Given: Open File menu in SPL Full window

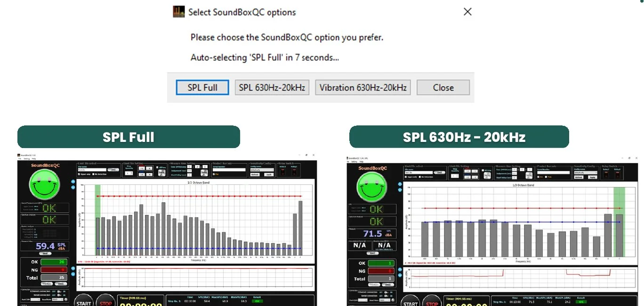Looking at the screenshot, I should tap(20, 158).
